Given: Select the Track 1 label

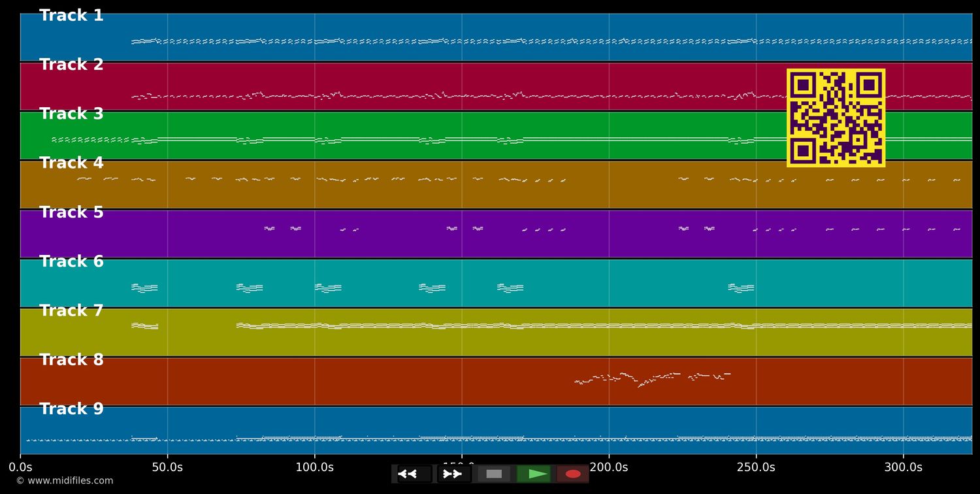Looking at the screenshot, I should 71,16.
